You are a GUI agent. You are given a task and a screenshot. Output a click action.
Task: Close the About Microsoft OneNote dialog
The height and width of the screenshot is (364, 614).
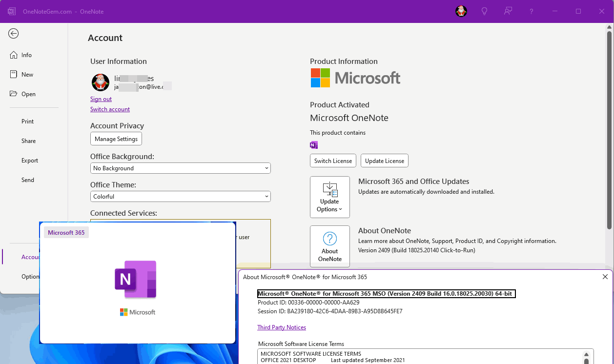pos(605,277)
